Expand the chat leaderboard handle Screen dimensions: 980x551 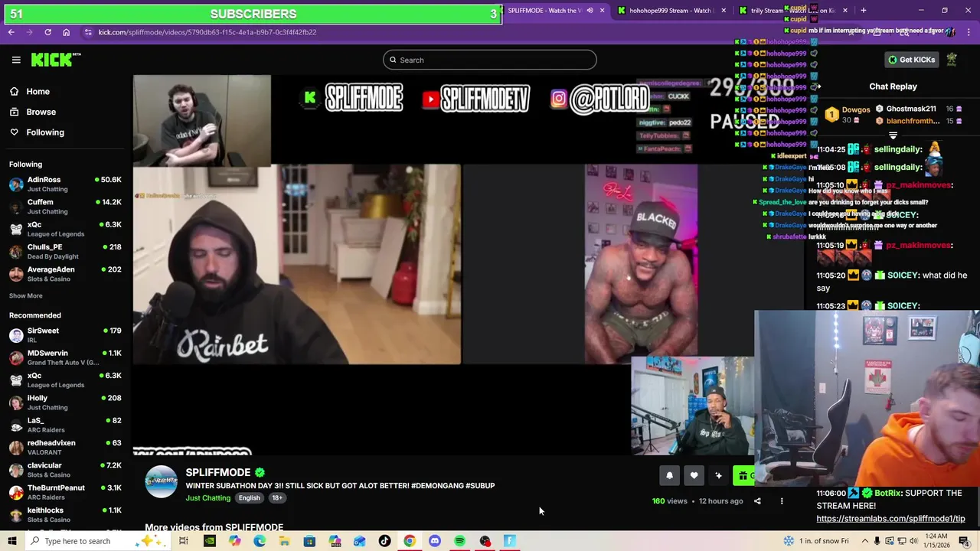click(893, 135)
